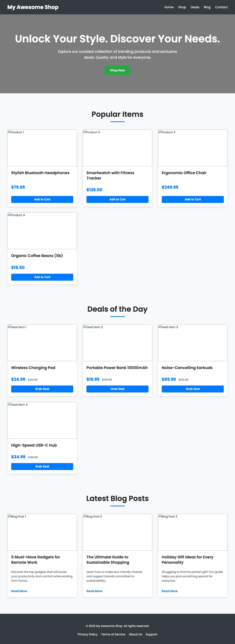Open the Contact menu item
The width and height of the screenshot is (235, 644).
point(221,7)
